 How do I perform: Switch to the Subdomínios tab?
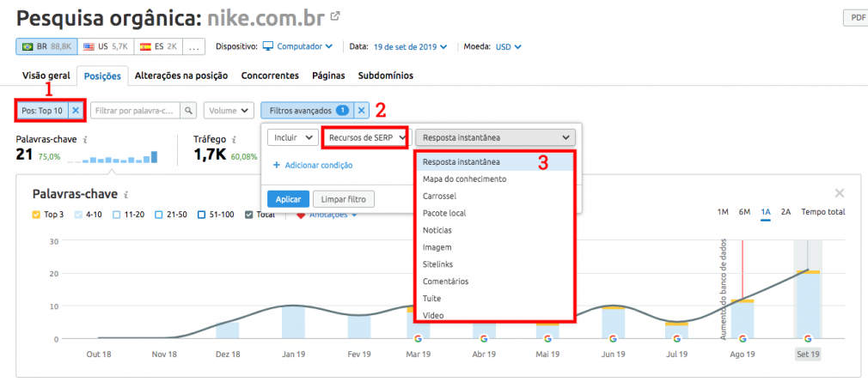(x=385, y=76)
